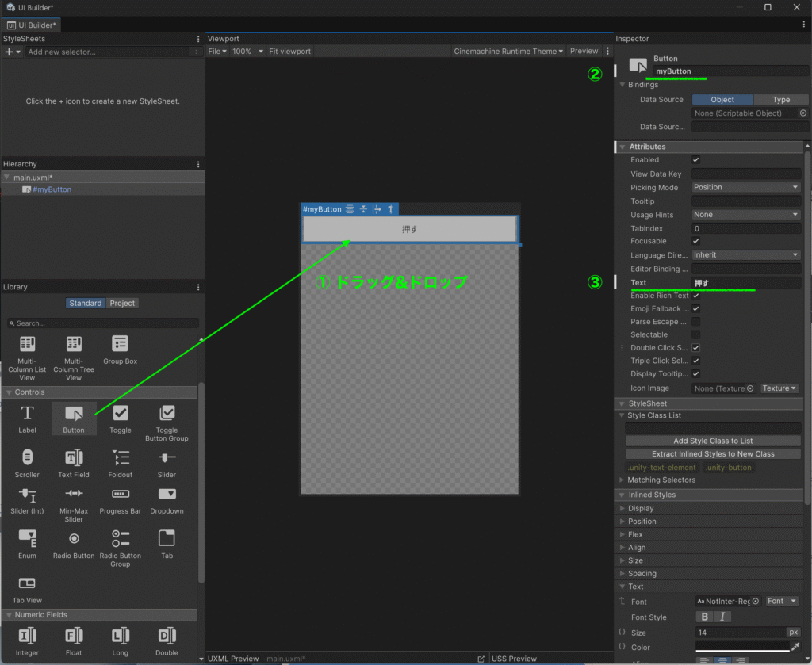Choose the Scroller control icon
This screenshot has height=665, width=812.
(27, 458)
